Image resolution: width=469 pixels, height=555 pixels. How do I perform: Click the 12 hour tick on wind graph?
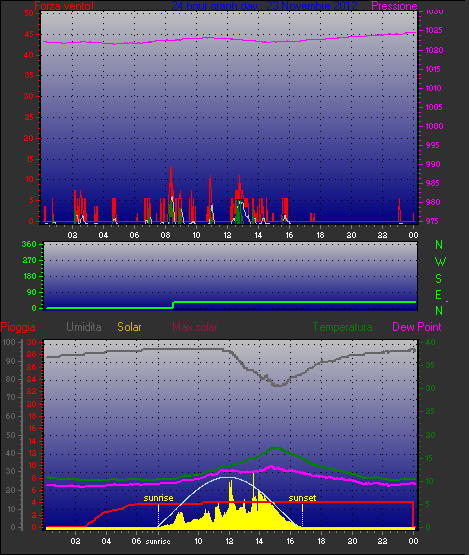coord(227,235)
